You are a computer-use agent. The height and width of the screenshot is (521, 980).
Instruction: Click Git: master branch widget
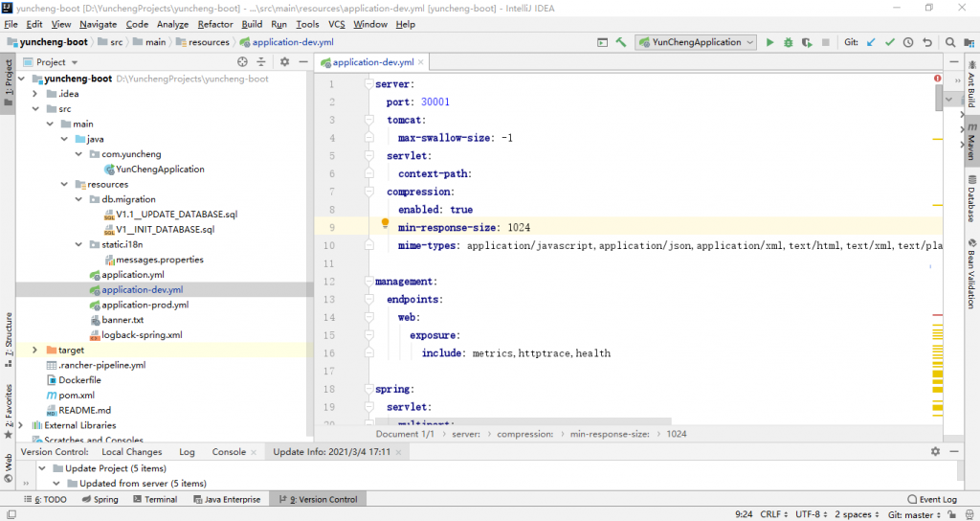click(914, 514)
